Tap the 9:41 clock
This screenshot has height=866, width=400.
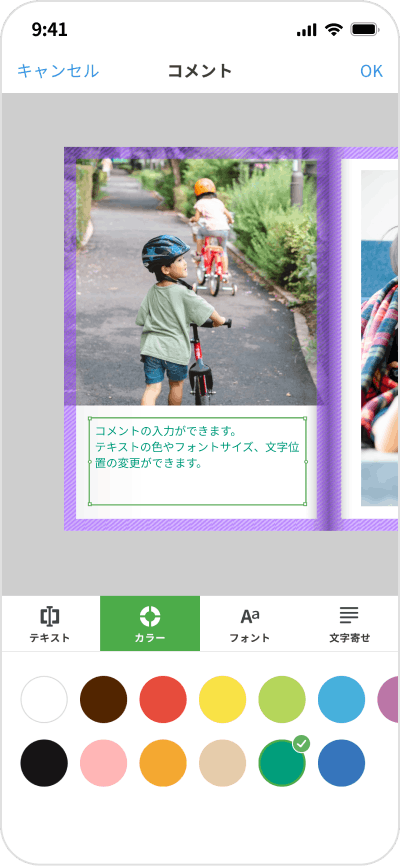(50, 30)
